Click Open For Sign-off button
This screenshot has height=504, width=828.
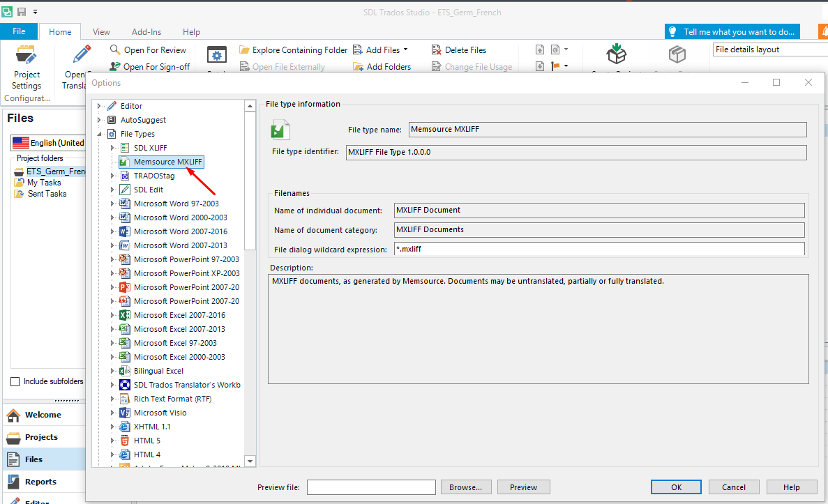(150, 66)
